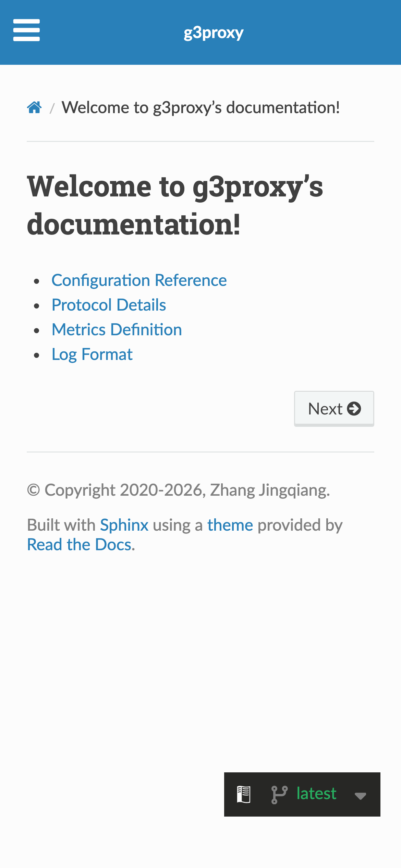Open the Configuration Reference page
401x868 pixels.
[139, 280]
